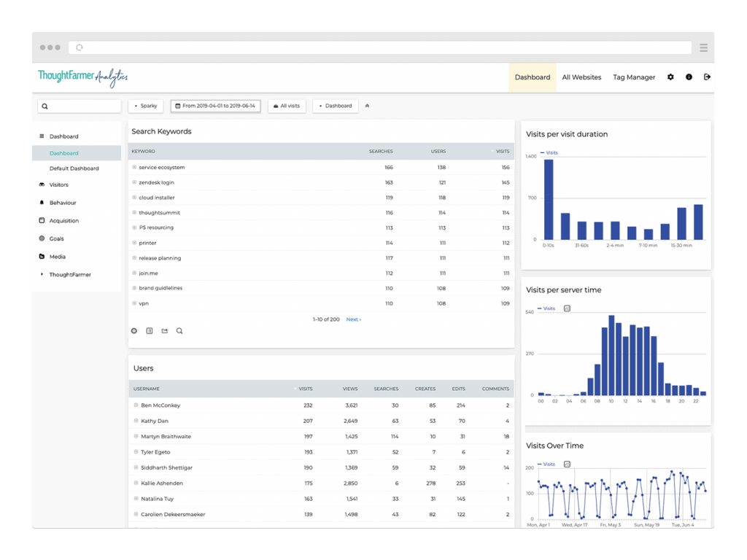This screenshot has height=560, width=747.
Task: Toggle Visits series in Visits per visit duration legend
Action: click(549, 153)
